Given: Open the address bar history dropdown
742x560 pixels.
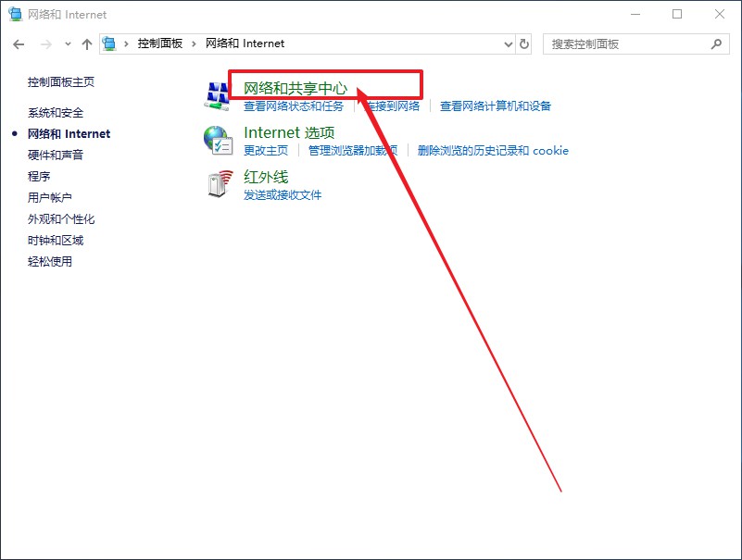Looking at the screenshot, I should pos(506,44).
